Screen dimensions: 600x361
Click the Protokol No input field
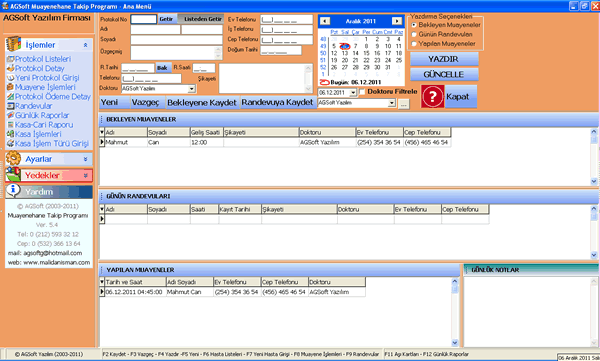pyautogui.click(x=143, y=19)
